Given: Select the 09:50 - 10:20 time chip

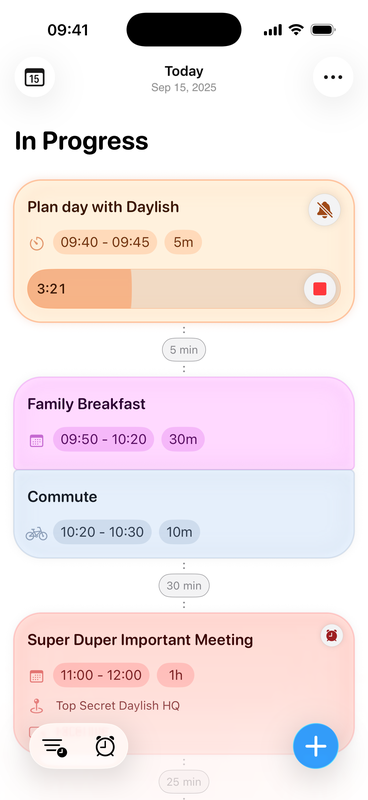Looking at the screenshot, I should 104,439.
